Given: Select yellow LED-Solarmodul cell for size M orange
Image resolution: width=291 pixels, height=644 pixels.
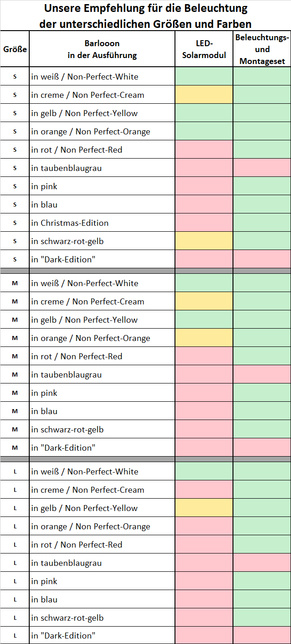Looking at the screenshot, I should (x=204, y=338).
